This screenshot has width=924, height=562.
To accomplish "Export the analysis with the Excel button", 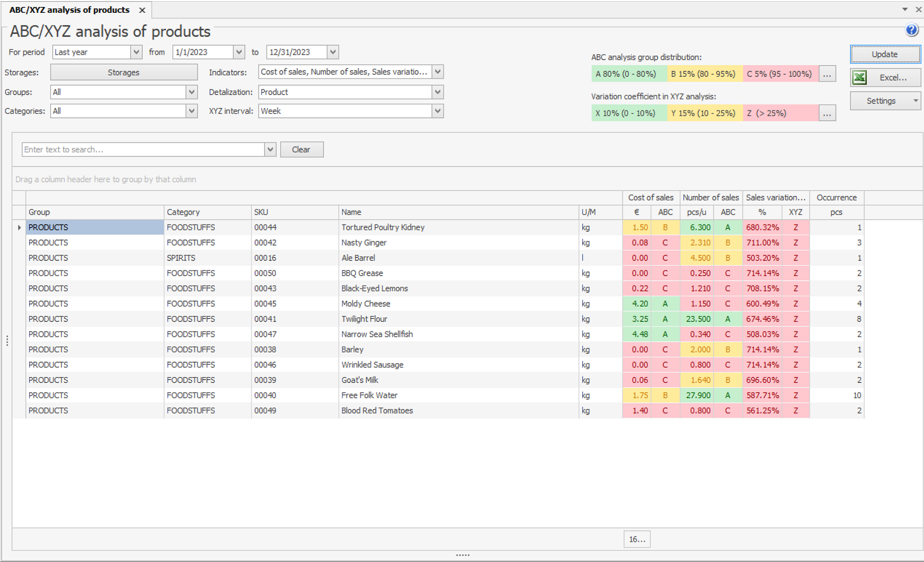I will (x=885, y=77).
